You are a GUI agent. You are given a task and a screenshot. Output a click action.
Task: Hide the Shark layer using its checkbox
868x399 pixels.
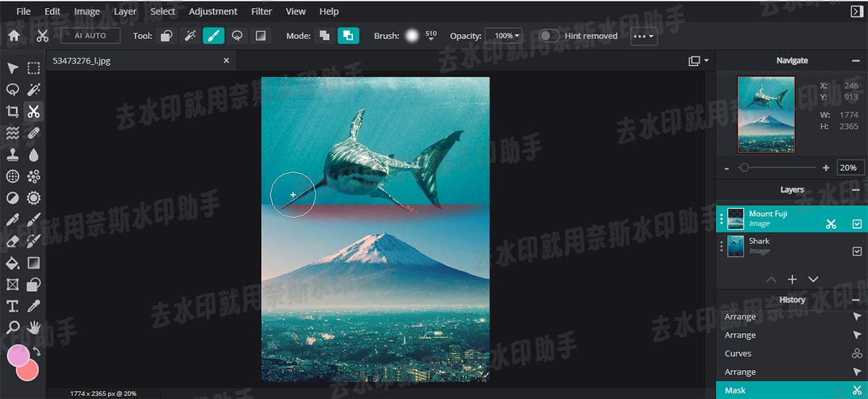(x=856, y=251)
